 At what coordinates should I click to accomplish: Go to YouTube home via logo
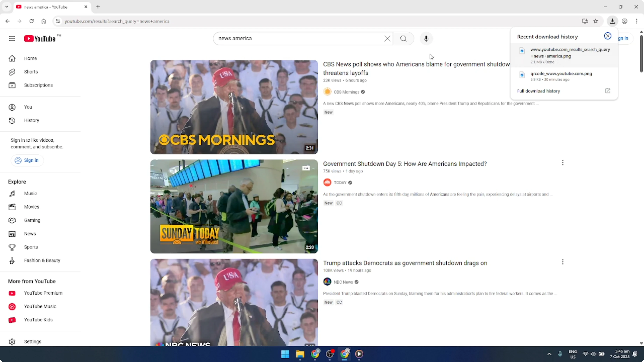[x=40, y=38]
